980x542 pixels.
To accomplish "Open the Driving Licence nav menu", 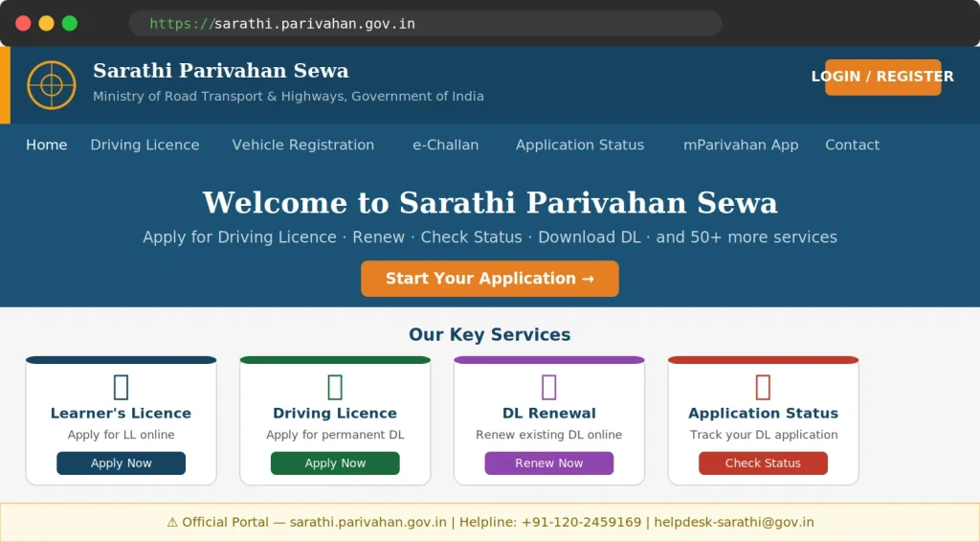I will 145,145.
